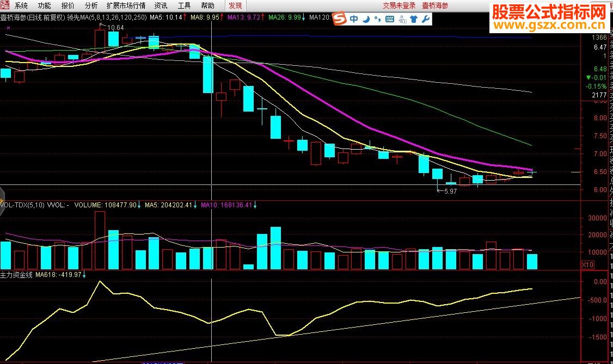Toggle the punctuation mode icon
The width and height of the screenshot is (613, 364).
[x=377, y=18]
